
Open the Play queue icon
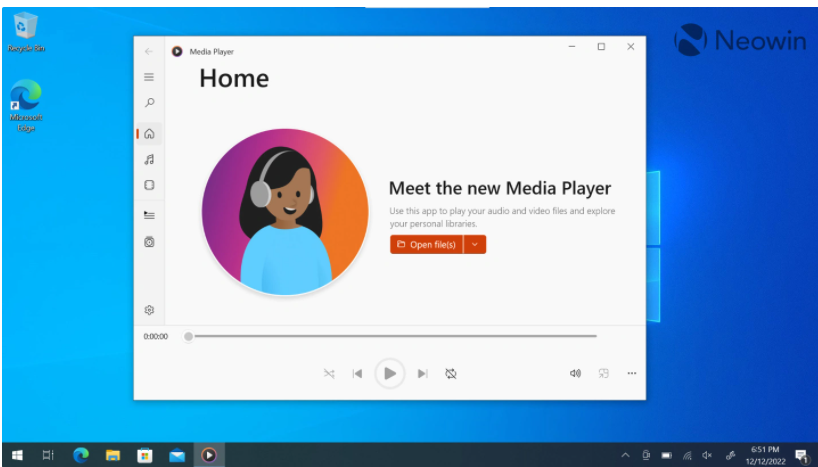click(x=149, y=215)
